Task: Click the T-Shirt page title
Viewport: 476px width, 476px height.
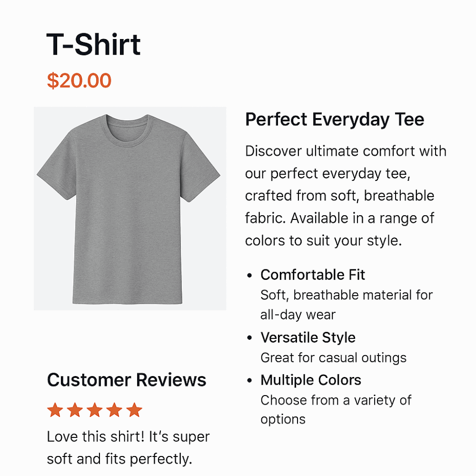Action: point(93,45)
